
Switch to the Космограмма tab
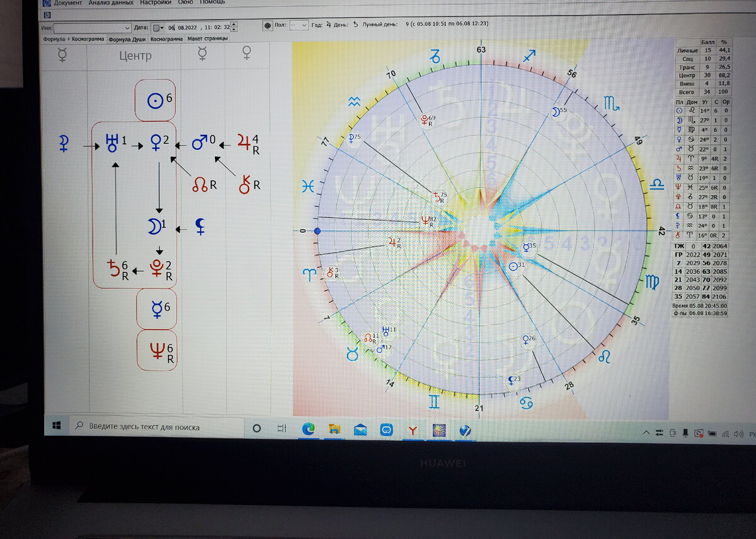166,38
